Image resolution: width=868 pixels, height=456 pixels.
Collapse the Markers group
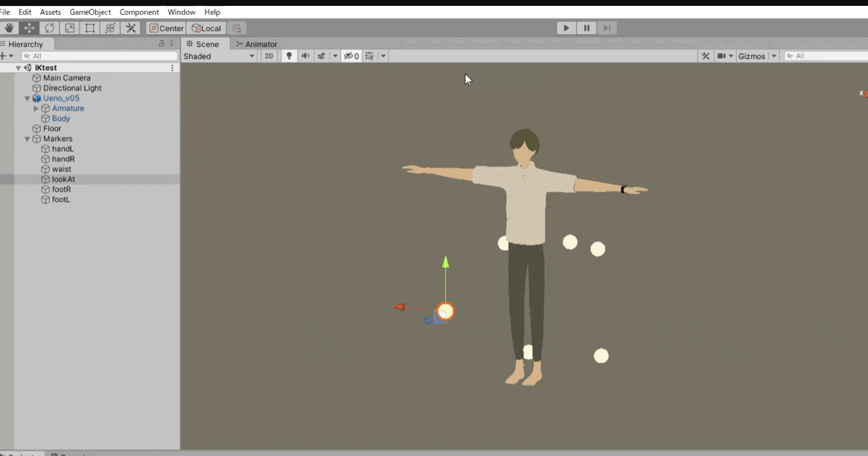(27, 139)
